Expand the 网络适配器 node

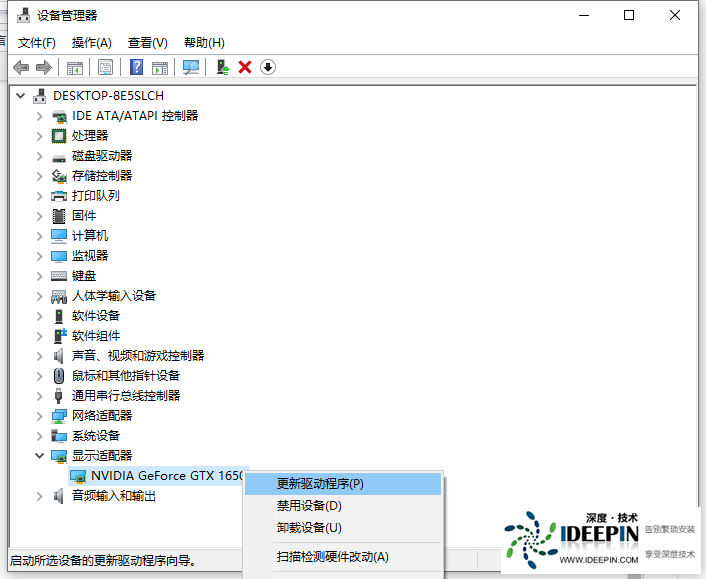point(40,416)
